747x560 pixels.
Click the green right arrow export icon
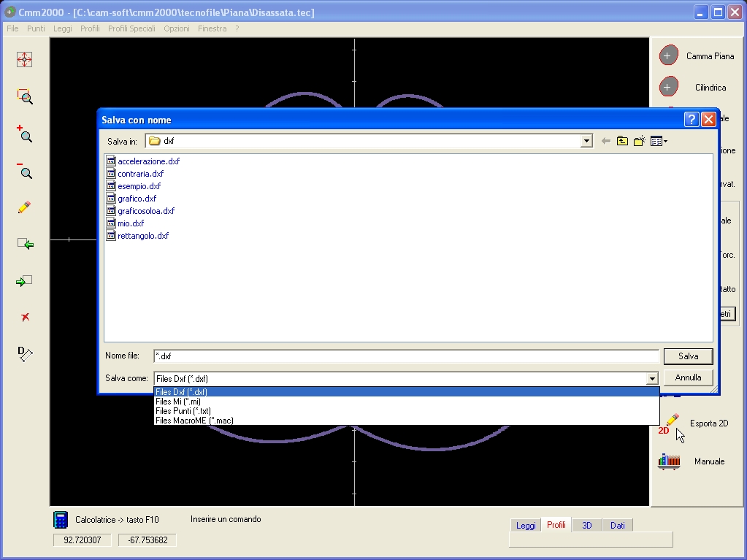[x=24, y=281]
